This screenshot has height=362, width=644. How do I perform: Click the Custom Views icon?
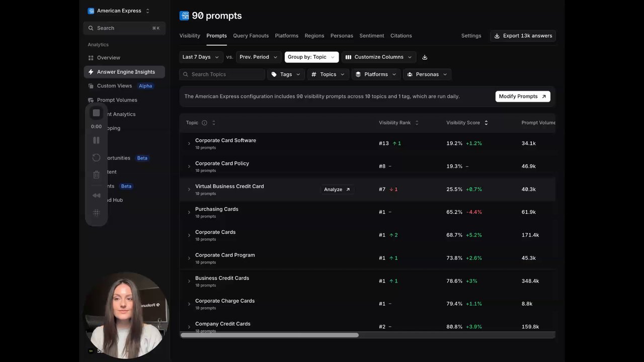tap(91, 86)
